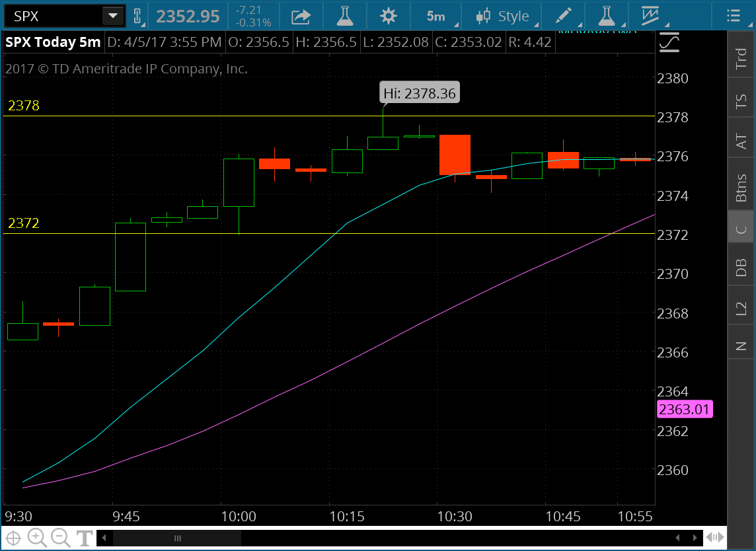Click the pink 2363.01 price bubble

(x=685, y=409)
